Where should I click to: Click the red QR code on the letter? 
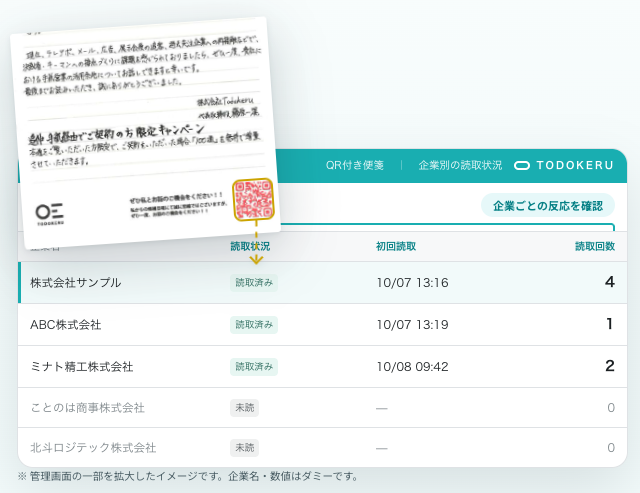pos(253,200)
